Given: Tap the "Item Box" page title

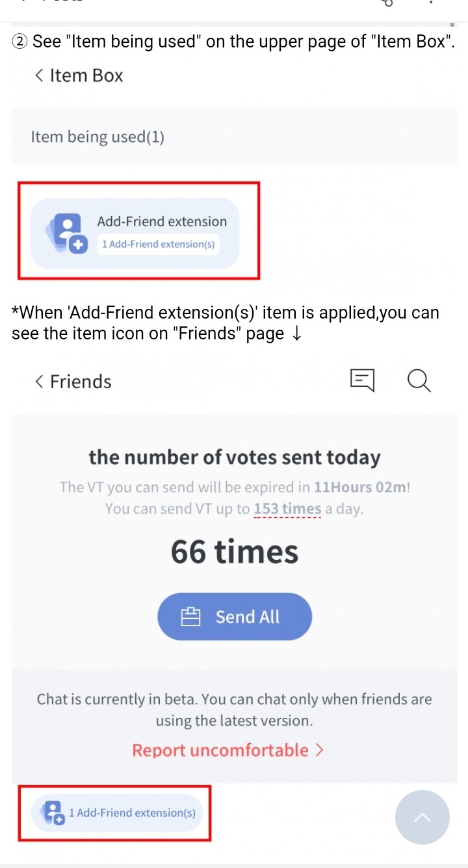Looking at the screenshot, I should point(86,76).
